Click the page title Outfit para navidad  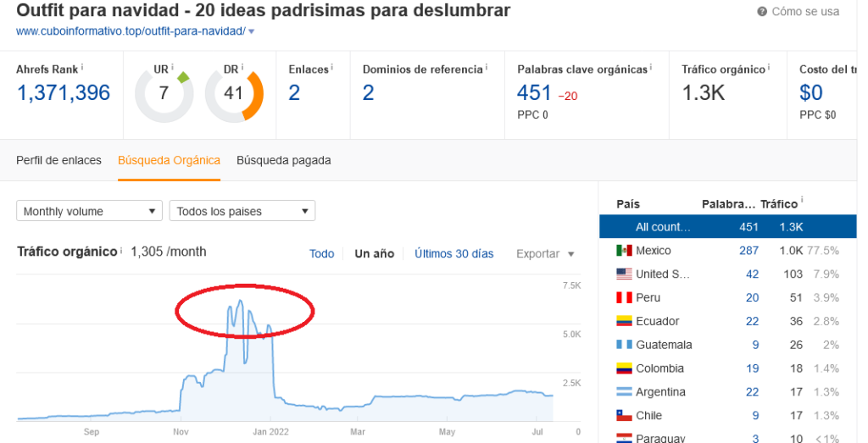[263, 10]
